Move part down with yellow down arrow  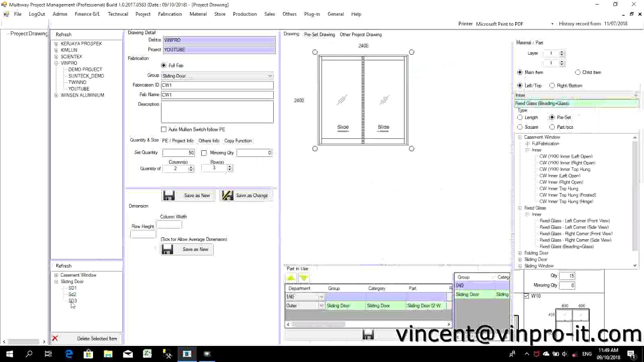[x=303, y=278]
